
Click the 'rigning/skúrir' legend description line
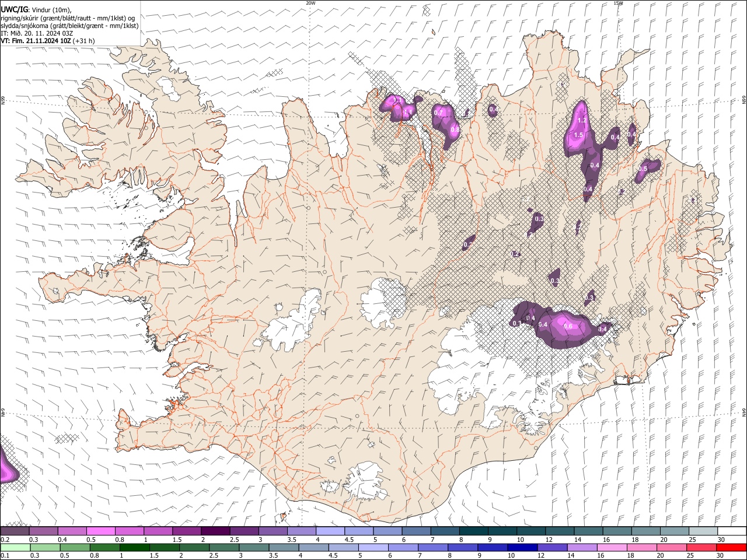click(x=68, y=18)
